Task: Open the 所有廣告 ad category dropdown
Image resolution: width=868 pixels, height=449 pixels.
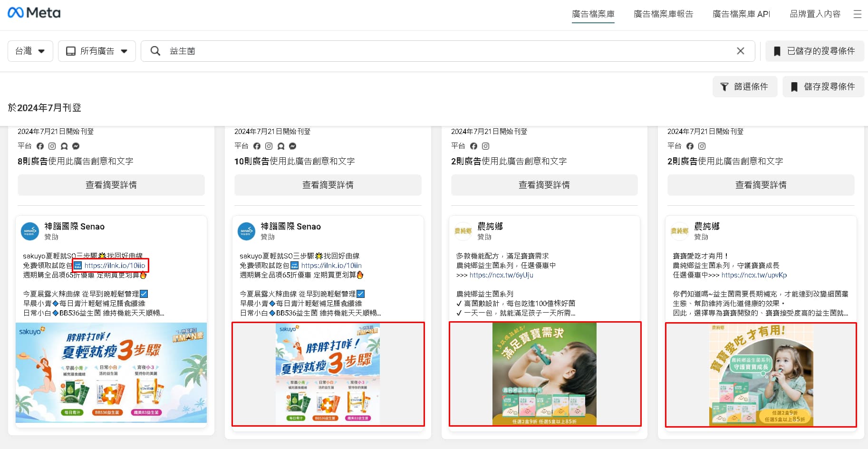Action: coord(97,51)
